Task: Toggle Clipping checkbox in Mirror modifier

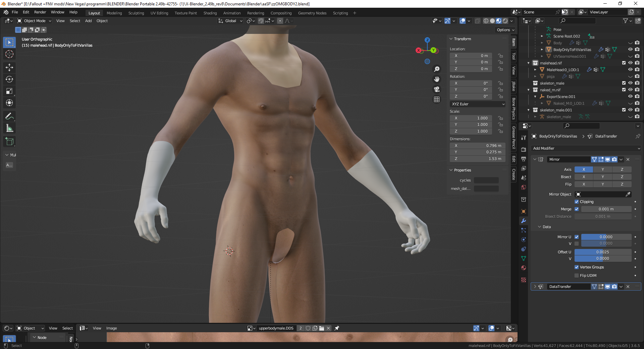Action: coord(577,202)
